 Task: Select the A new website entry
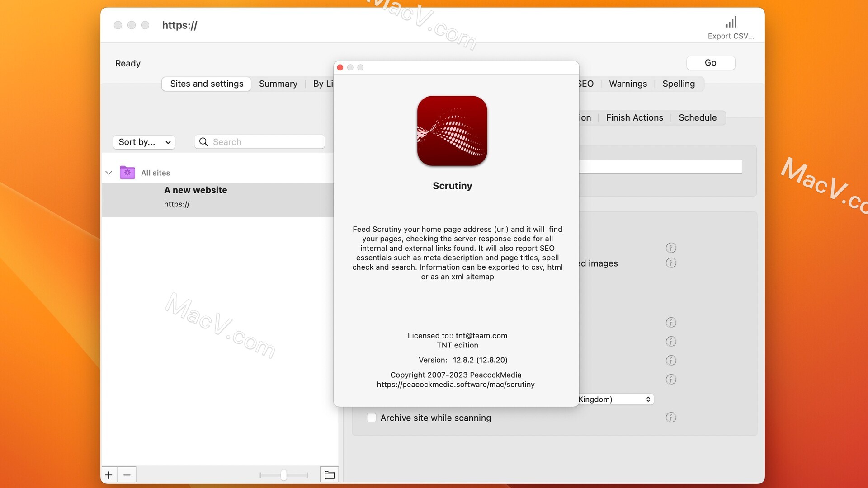coord(217,200)
